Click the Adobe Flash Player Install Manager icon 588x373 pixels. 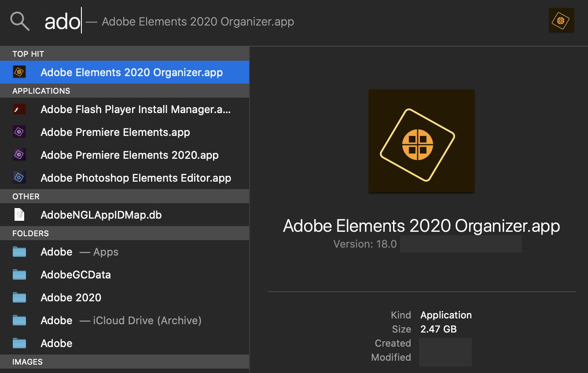(x=19, y=110)
